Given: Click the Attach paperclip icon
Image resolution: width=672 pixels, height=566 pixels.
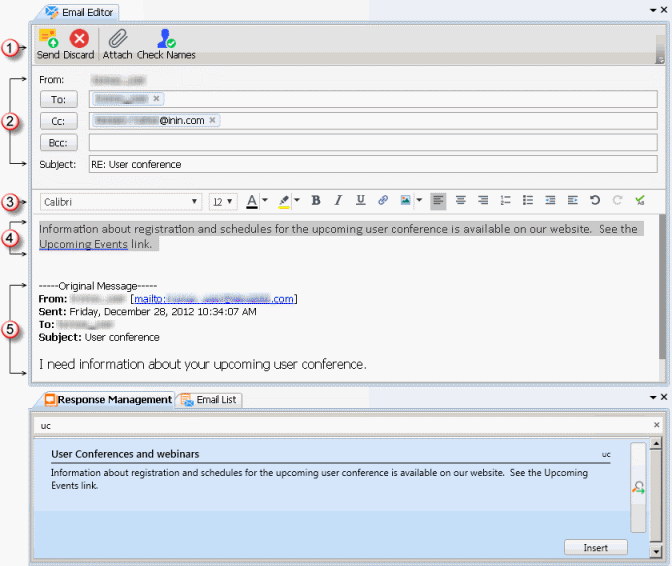Looking at the screenshot, I should point(117,39).
